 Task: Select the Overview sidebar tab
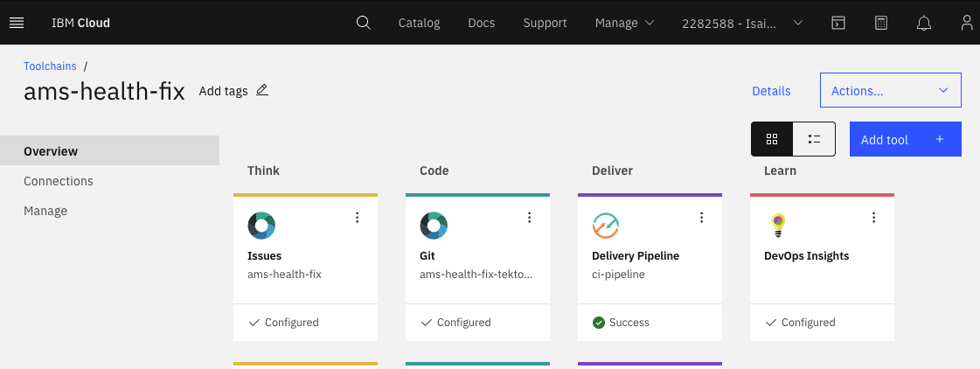tap(109, 150)
